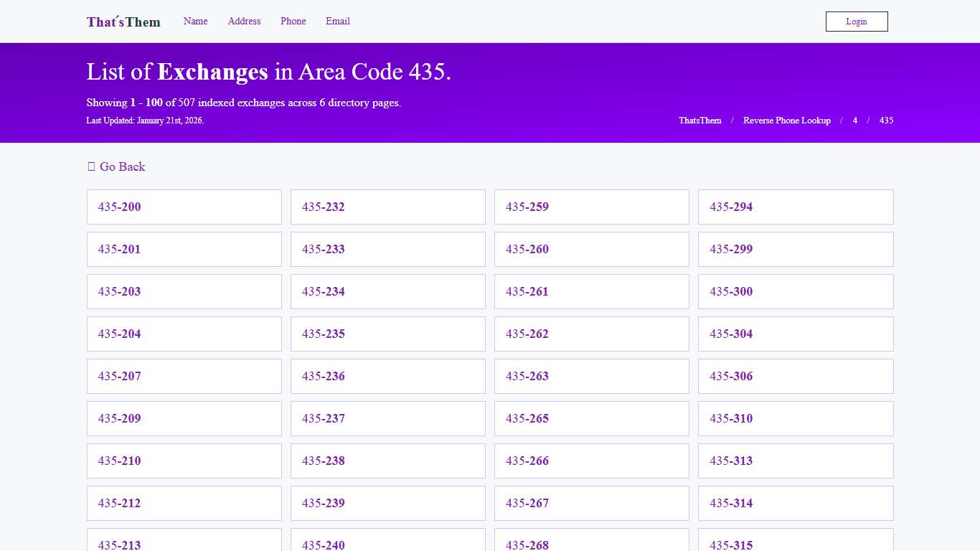Click the 4 breadcrumb item

(854, 121)
